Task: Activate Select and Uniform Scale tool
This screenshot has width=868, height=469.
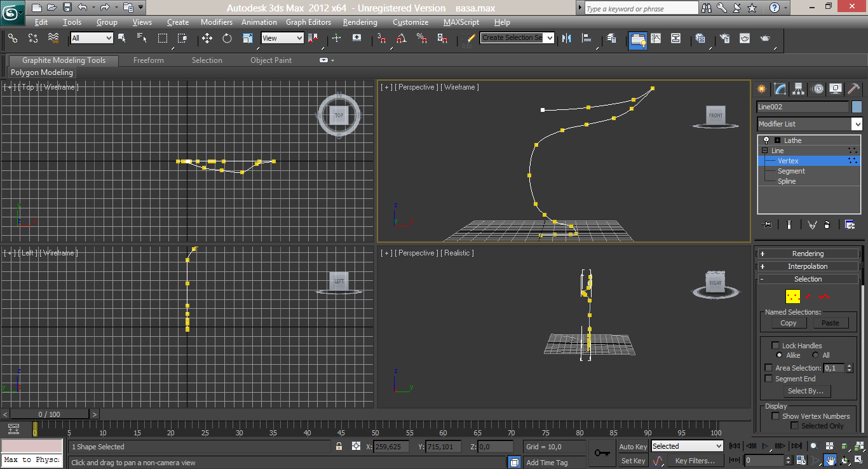Action: pyautogui.click(x=248, y=38)
